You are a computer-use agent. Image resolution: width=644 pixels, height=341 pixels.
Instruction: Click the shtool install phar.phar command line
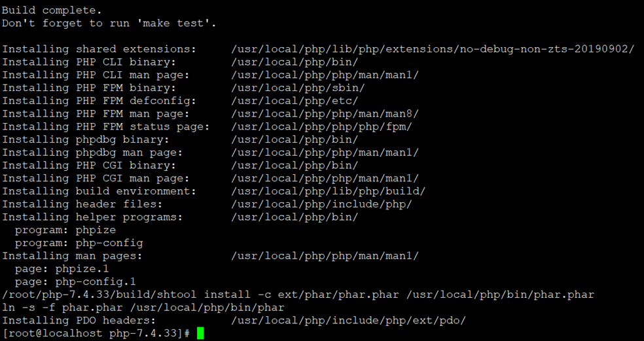click(x=298, y=295)
